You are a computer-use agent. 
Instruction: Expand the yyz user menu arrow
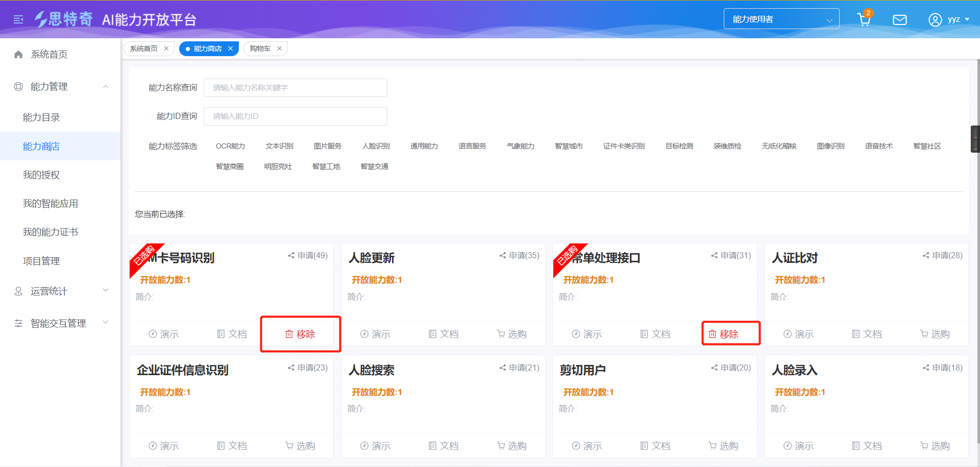pos(967,19)
